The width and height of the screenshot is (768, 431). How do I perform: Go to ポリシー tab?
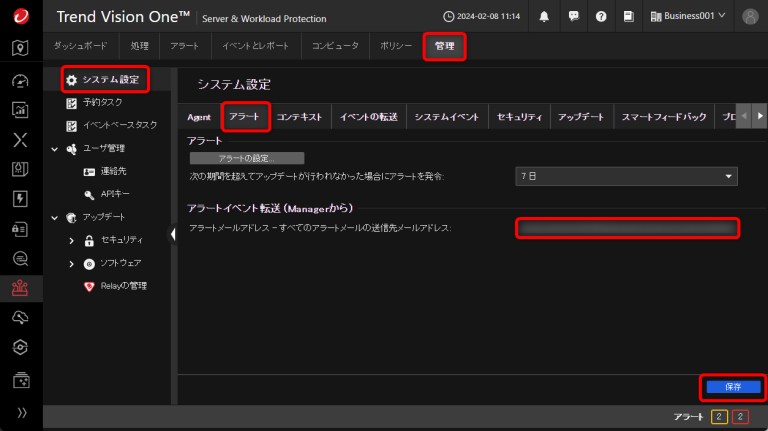tap(396, 46)
